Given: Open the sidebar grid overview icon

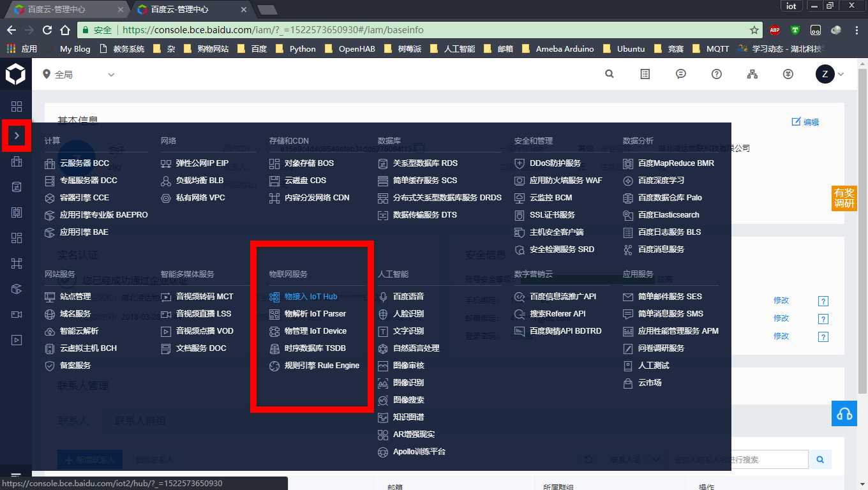Looking at the screenshot, I should pos(17,107).
